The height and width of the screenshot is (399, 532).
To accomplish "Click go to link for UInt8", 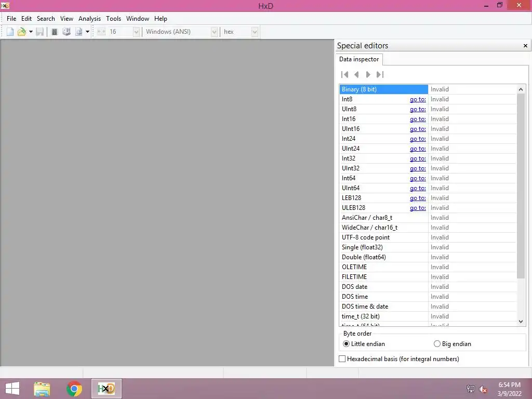I will coord(418,109).
